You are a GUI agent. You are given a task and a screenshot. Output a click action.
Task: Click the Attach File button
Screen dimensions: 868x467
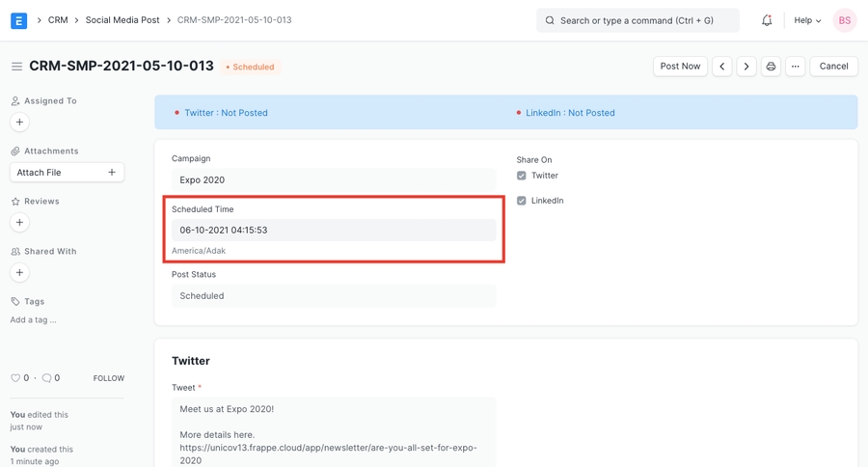(x=67, y=173)
